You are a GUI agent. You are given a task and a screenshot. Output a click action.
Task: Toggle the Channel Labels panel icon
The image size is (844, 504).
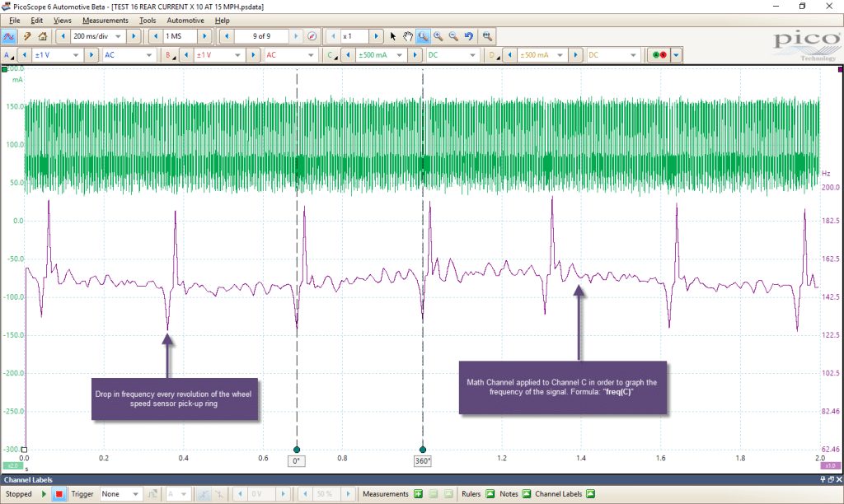pos(590,494)
